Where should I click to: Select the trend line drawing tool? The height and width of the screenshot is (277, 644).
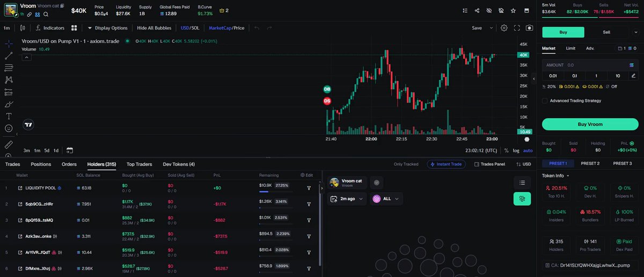(x=9, y=55)
